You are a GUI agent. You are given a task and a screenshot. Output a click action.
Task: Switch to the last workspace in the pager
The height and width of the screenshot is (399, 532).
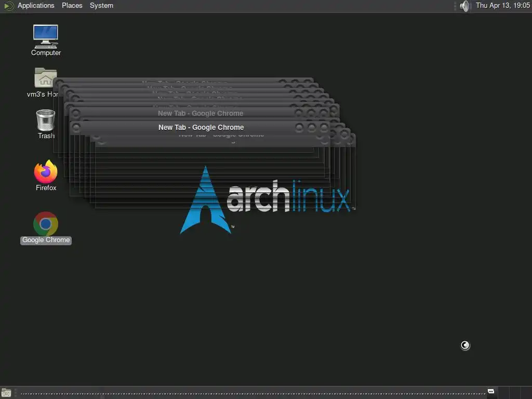click(x=527, y=393)
